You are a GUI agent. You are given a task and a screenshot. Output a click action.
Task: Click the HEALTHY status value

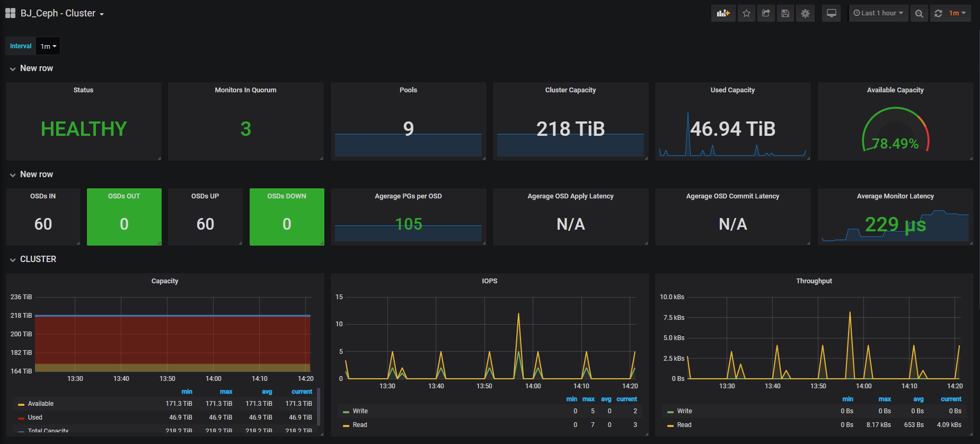click(x=84, y=129)
